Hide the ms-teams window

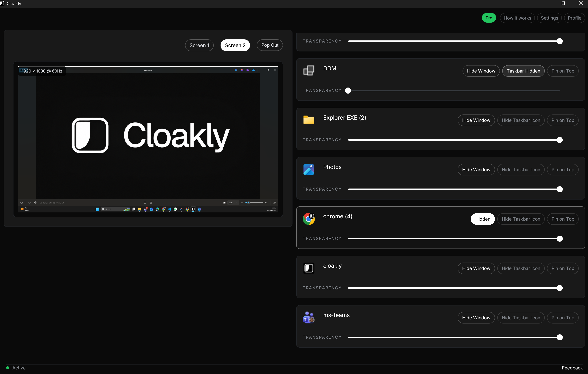coord(476,318)
